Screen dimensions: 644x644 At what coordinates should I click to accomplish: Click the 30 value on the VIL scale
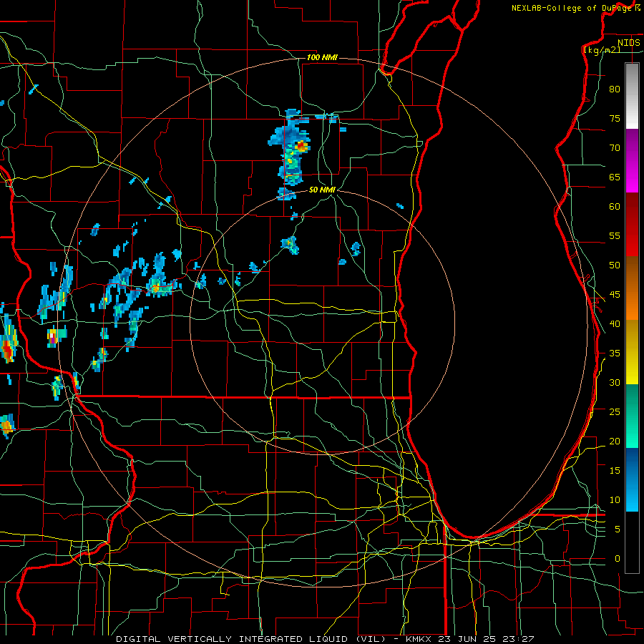pos(615,382)
